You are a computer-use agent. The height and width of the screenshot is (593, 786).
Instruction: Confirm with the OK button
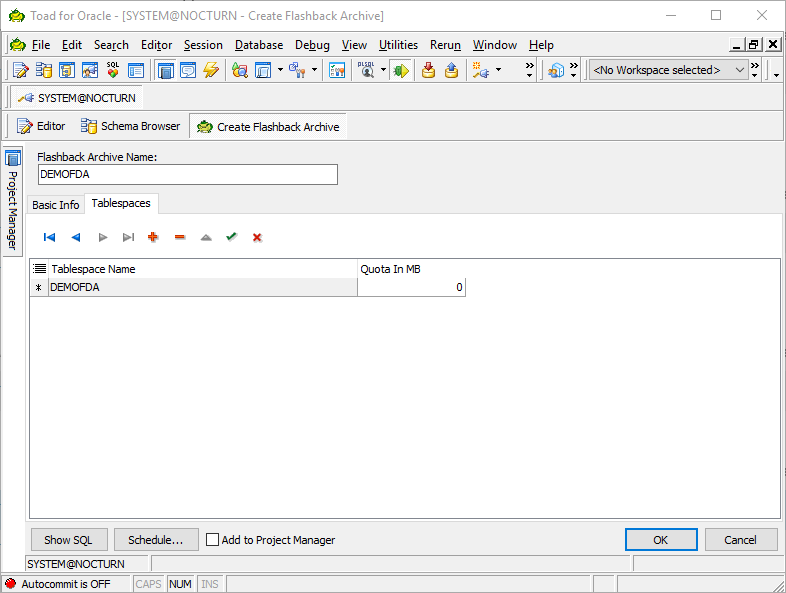point(661,539)
